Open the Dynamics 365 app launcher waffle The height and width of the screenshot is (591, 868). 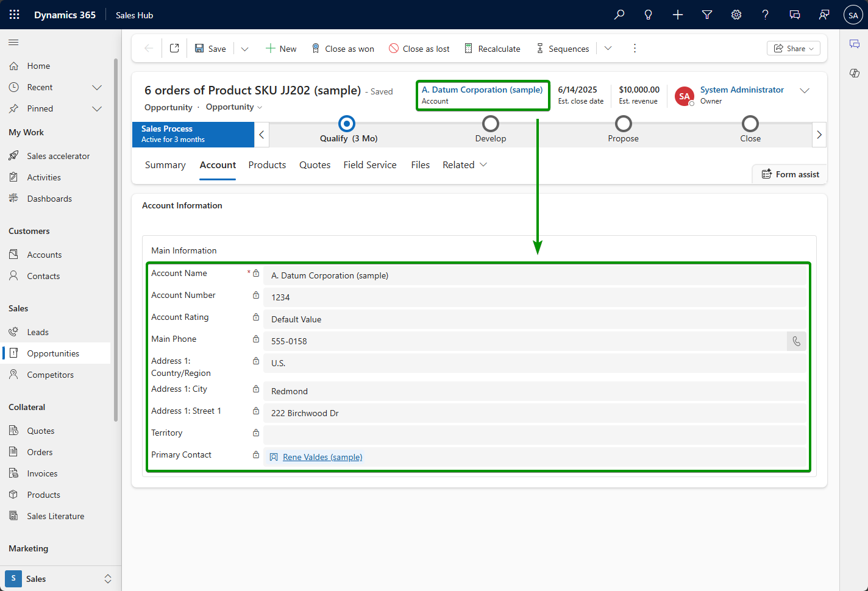15,15
